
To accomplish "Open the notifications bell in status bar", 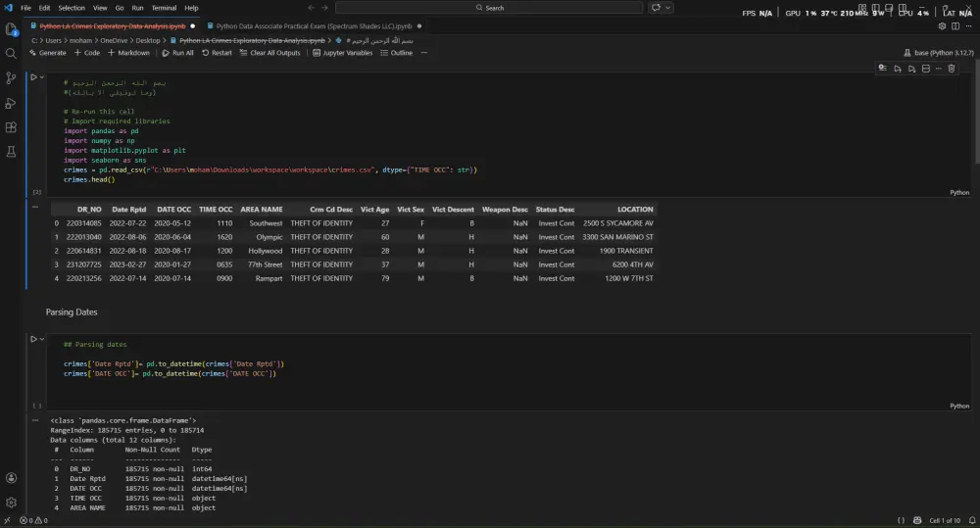I will [x=972, y=520].
